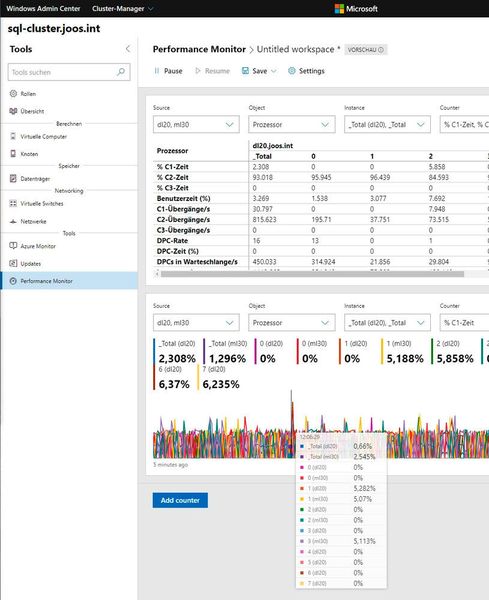Open top Source dl20, ml30 dropdown
489x600 pixels.
[x=196, y=124]
